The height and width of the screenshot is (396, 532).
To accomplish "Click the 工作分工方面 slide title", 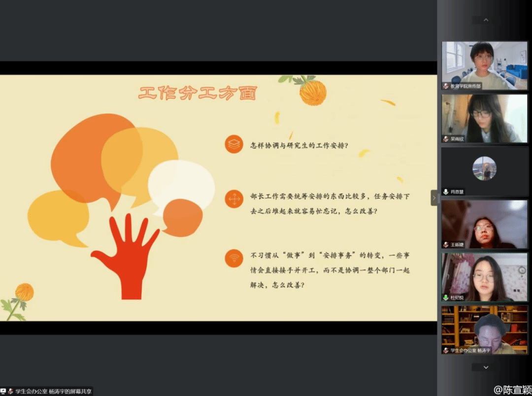I will pos(197,93).
